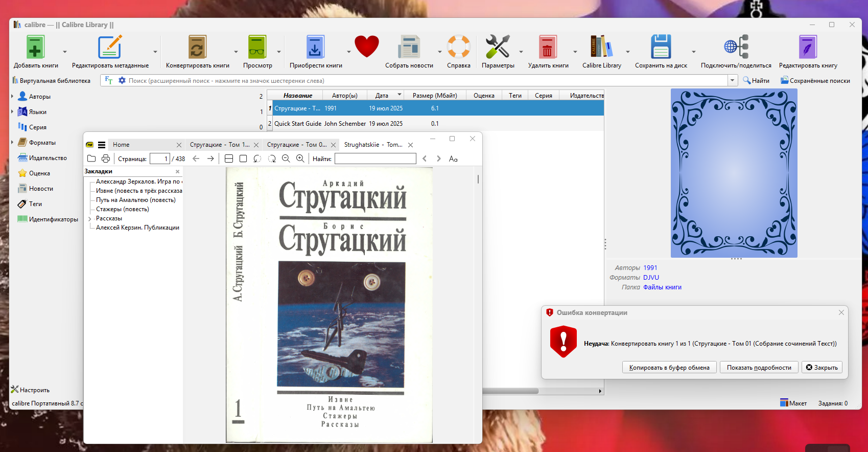Open dropdown arrow beside Add books

click(65, 52)
